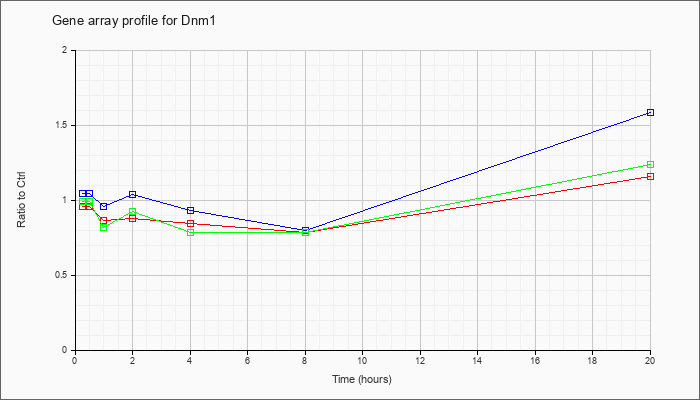Click the red marker at 4 hours
Image resolution: width=700 pixels, height=400 pixels.
pyautogui.click(x=191, y=223)
